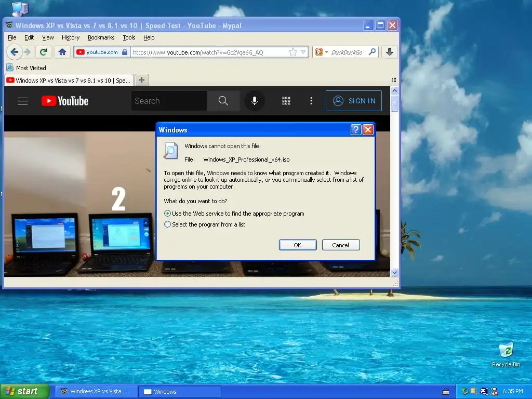The width and height of the screenshot is (532, 399).
Task: Start voice search with microphone icon
Action: (x=255, y=101)
